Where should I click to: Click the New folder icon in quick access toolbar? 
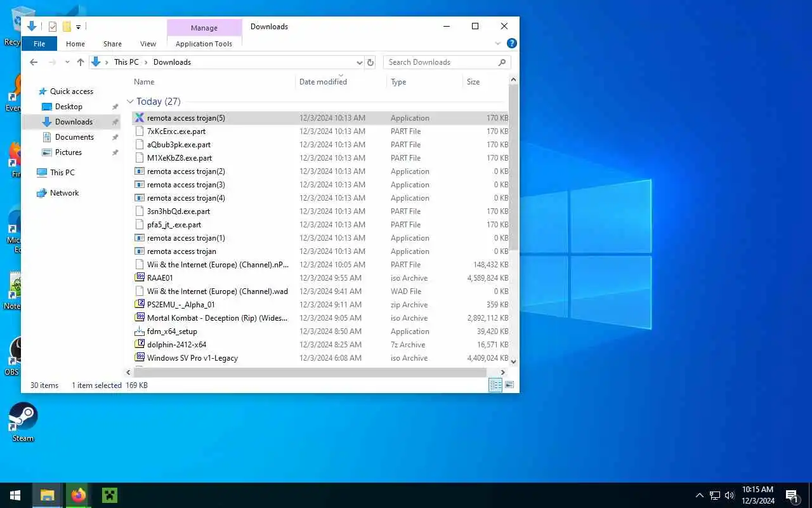click(67, 27)
